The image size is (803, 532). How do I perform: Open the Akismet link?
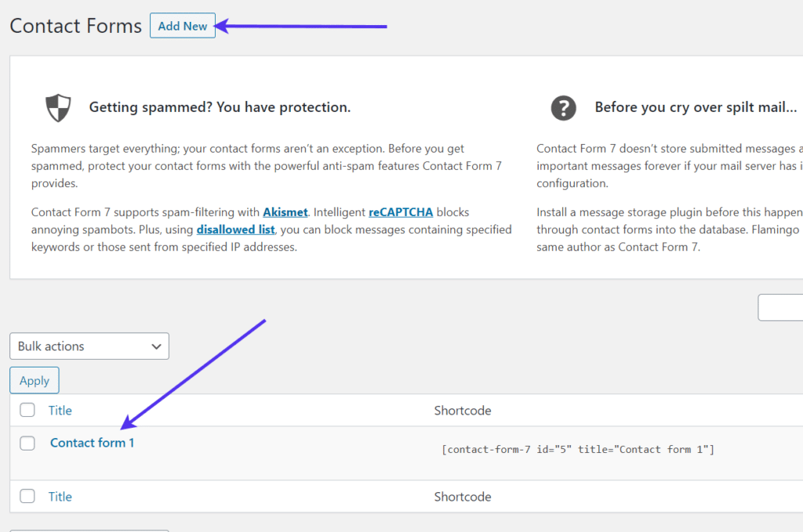point(285,212)
